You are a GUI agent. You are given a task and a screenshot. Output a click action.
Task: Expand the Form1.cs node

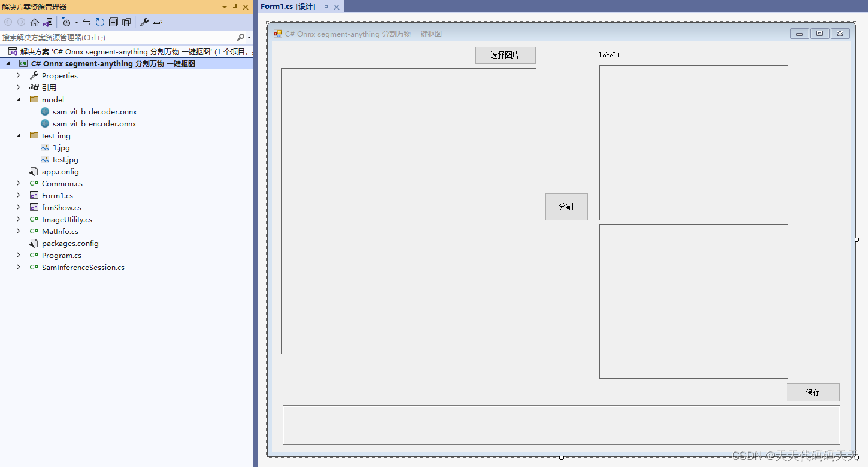18,195
